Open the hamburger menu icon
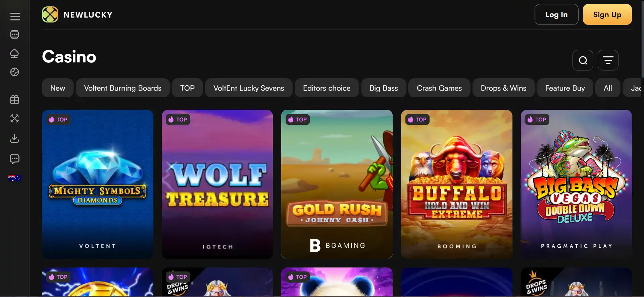The width and height of the screenshot is (644, 297). [15, 16]
